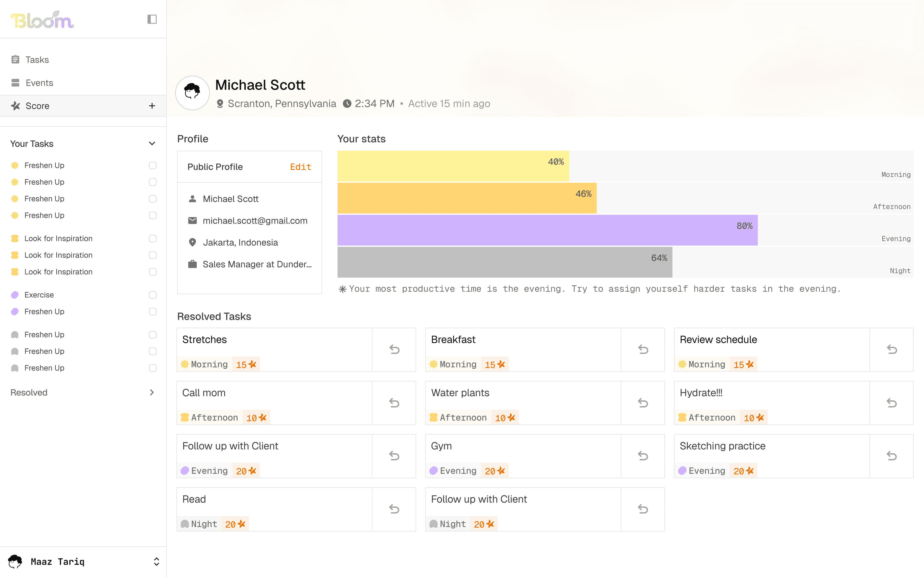Undo the resolved Hydrate!!! task

click(x=892, y=403)
